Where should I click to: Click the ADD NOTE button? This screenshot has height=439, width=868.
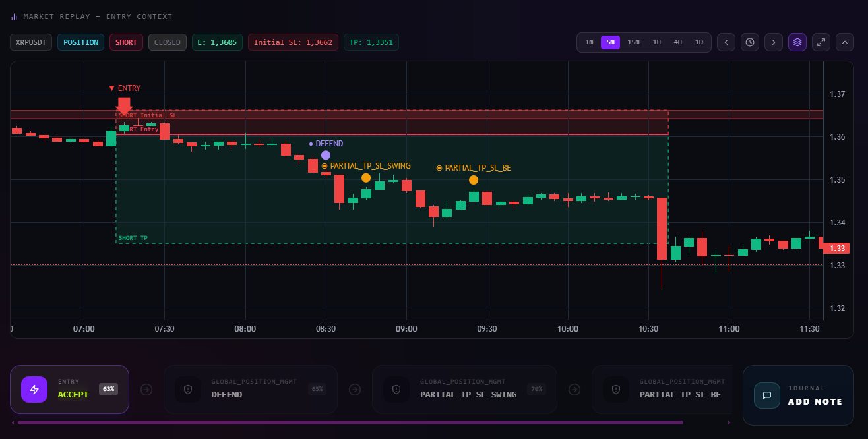[815, 401]
